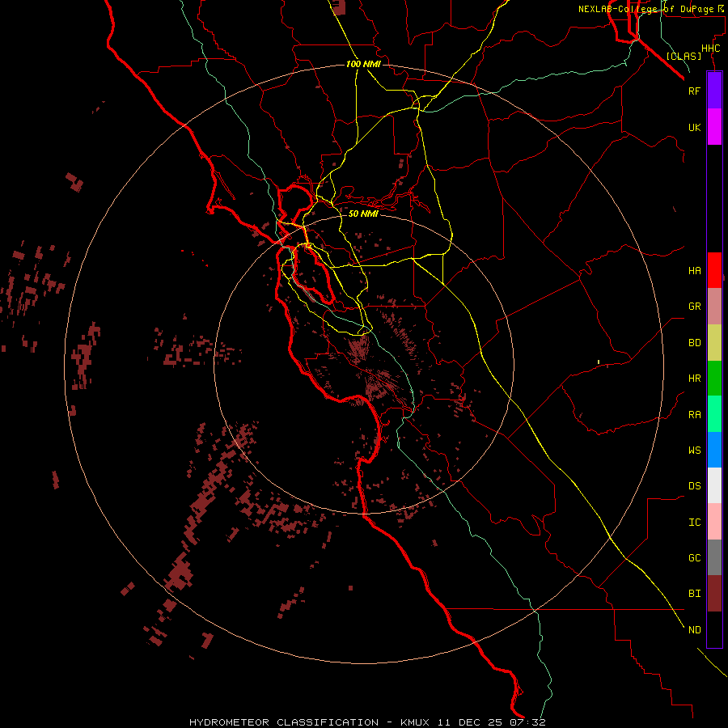Click the 100 NMI range ring label
This screenshot has width=728, height=728.
363,64
